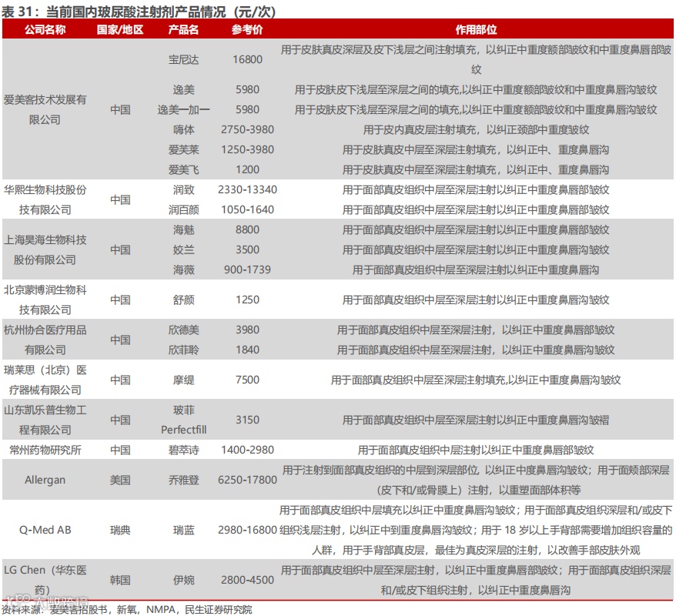Select product name 伊婉
Image resolution: width=676 pixels, height=616 pixels.
pyautogui.click(x=184, y=580)
